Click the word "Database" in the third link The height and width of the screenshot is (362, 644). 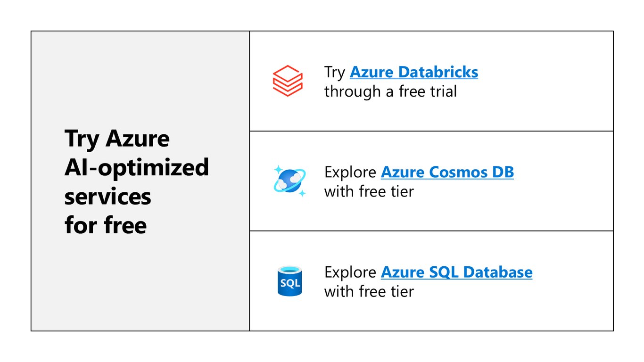point(498,272)
